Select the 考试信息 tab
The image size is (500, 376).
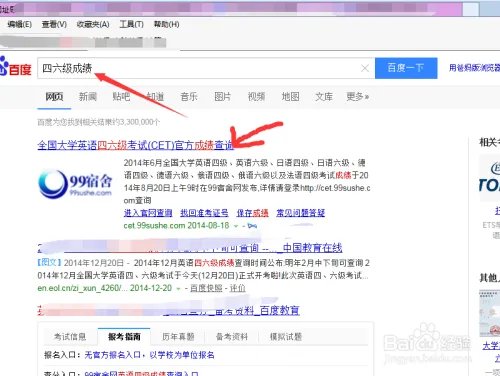point(70,337)
